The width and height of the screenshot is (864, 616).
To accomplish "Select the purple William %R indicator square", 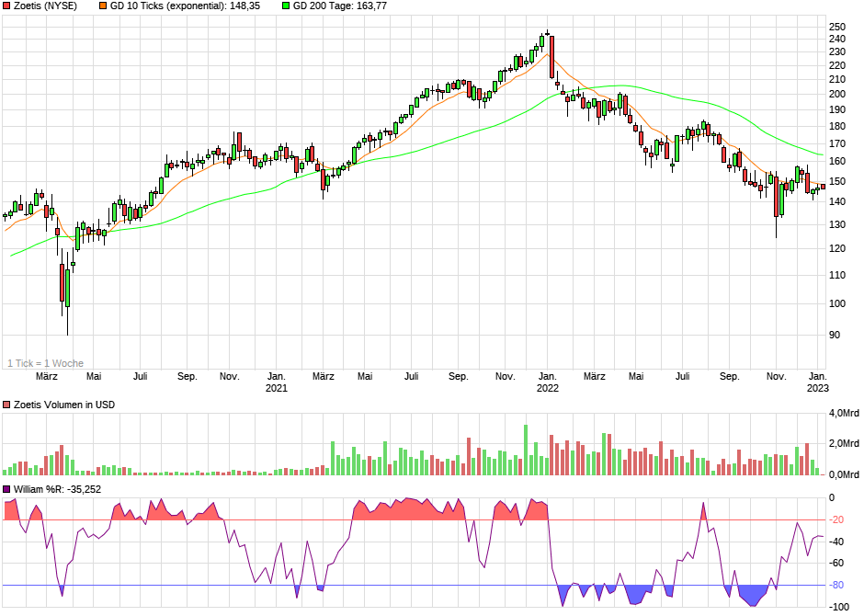I will pos(7,490).
